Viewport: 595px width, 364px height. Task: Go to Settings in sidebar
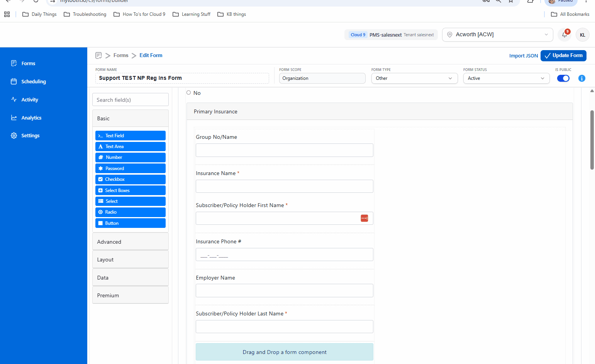point(31,136)
